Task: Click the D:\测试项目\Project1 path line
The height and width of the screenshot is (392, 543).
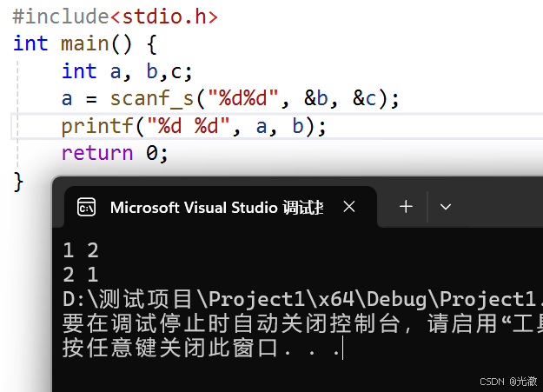Action: tap(302, 300)
